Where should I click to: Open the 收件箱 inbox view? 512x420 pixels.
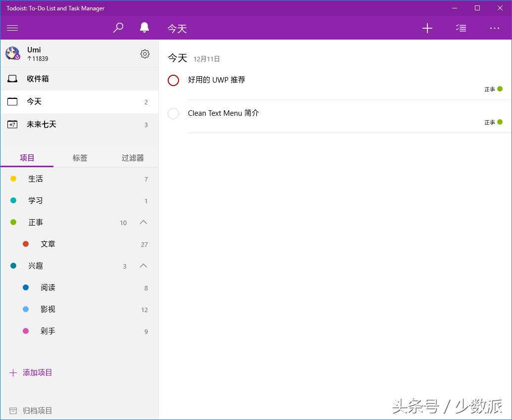pos(79,79)
